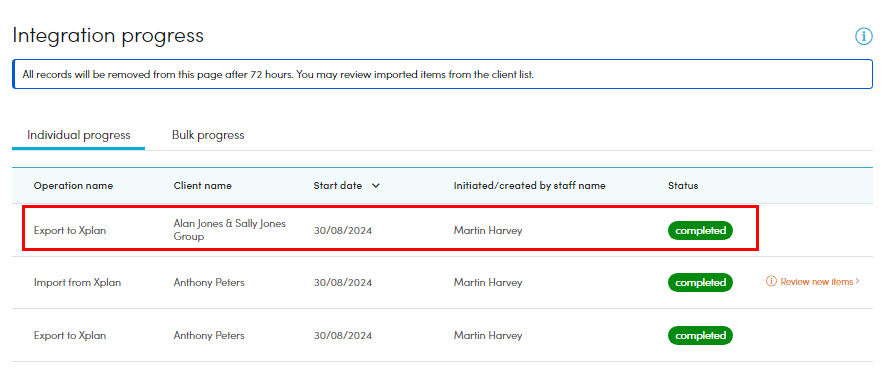Sort by Client name column header
Image resolution: width=885 pixels, height=382 pixels.
(x=203, y=186)
